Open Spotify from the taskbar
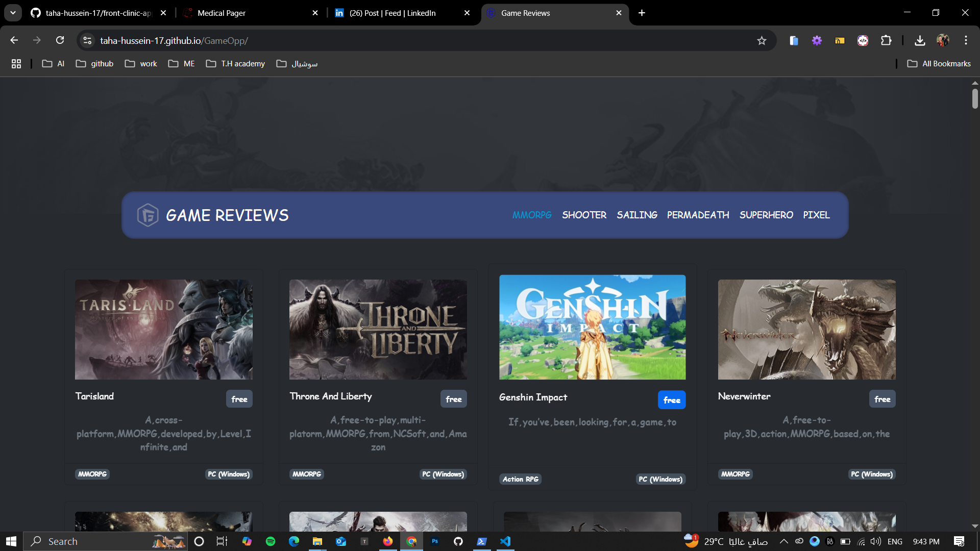This screenshot has height=551, width=980. click(x=271, y=541)
